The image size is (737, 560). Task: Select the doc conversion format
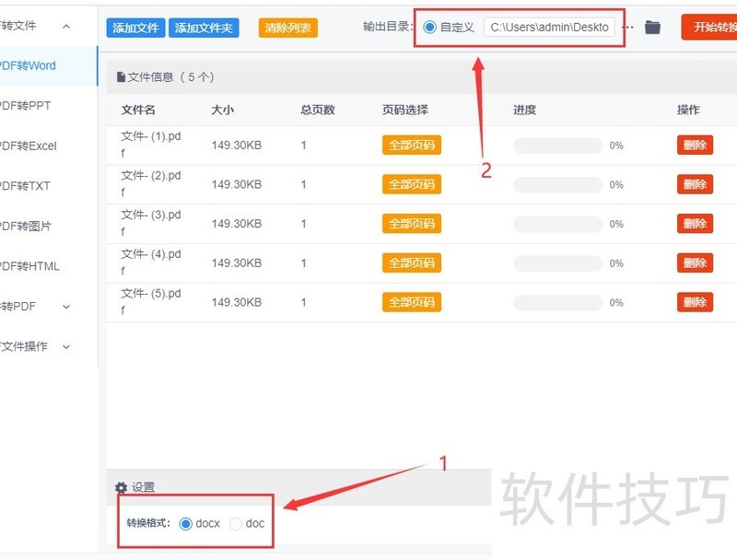(236, 523)
